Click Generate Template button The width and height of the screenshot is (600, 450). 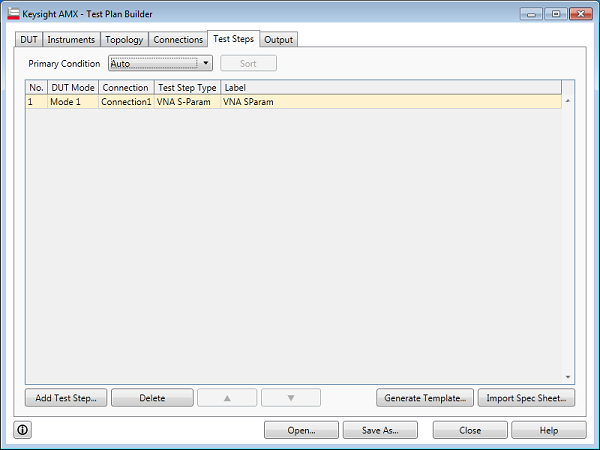[425, 398]
